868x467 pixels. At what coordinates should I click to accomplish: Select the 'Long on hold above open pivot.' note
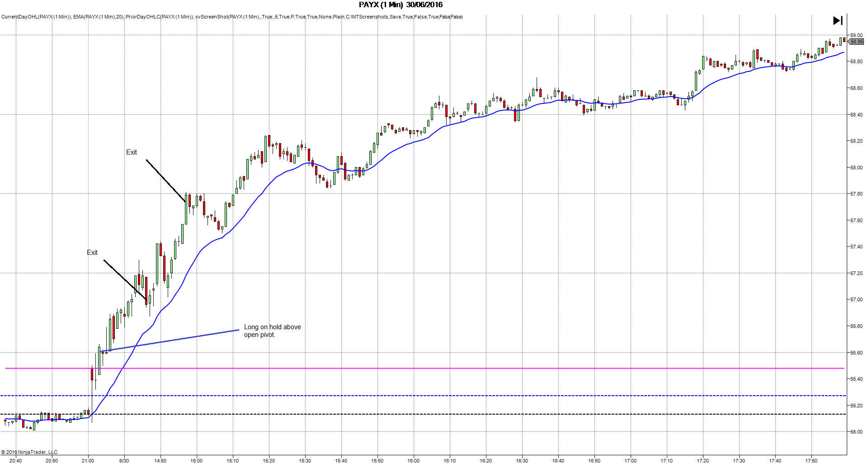click(x=273, y=331)
